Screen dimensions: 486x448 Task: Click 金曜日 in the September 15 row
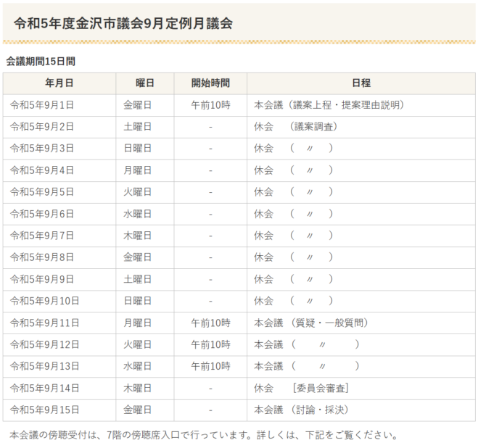click(137, 410)
